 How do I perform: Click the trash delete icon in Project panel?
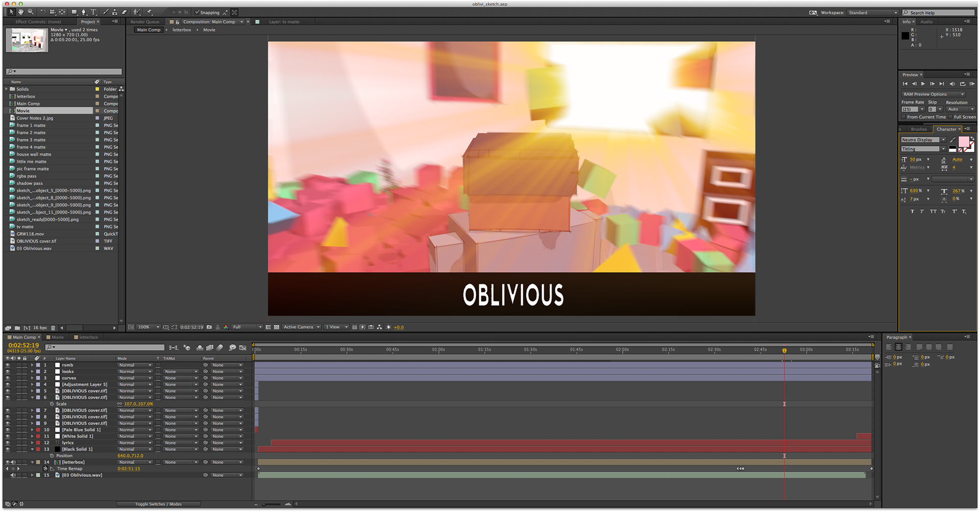[x=53, y=328]
